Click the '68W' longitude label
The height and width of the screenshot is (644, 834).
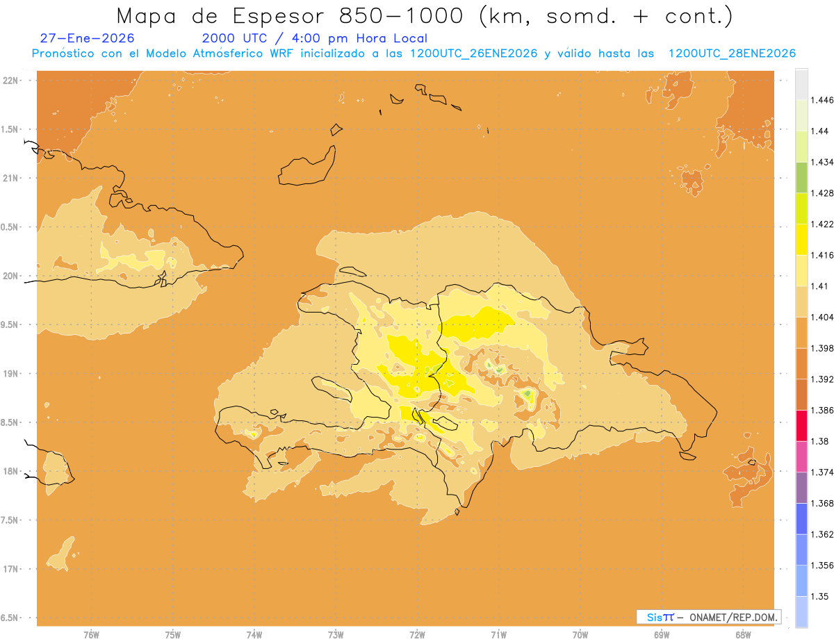(x=742, y=634)
